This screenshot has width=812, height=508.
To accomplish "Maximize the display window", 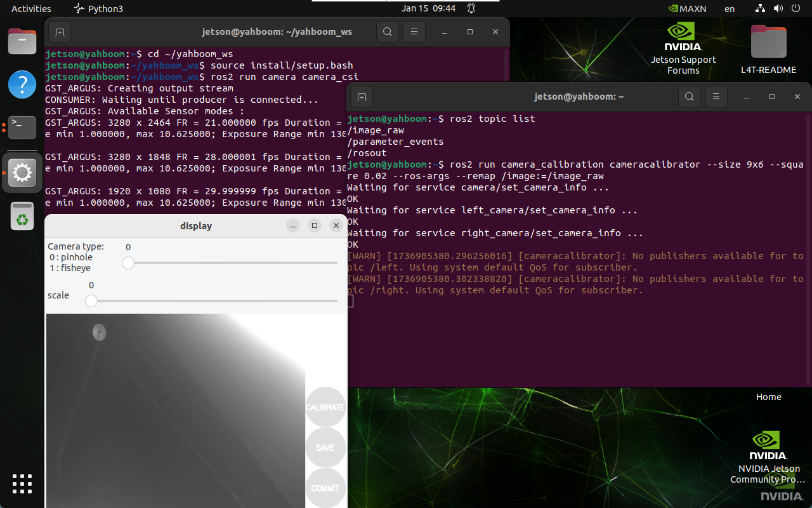I will click(315, 225).
